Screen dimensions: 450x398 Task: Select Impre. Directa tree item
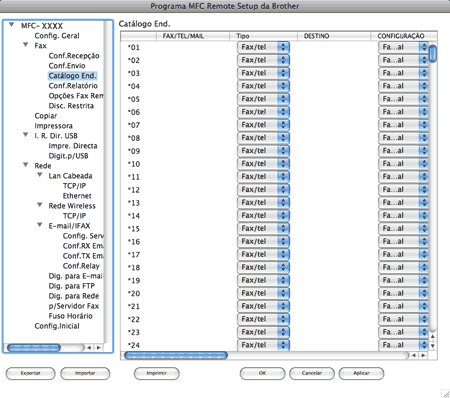coord(73,146)
